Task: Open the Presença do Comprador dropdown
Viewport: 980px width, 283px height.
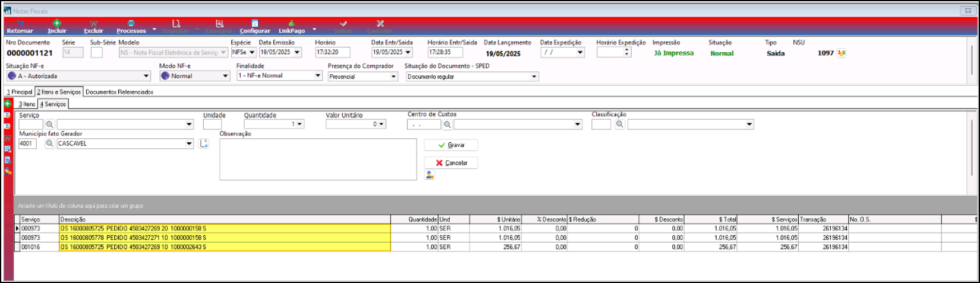Action: click(393, 77)
